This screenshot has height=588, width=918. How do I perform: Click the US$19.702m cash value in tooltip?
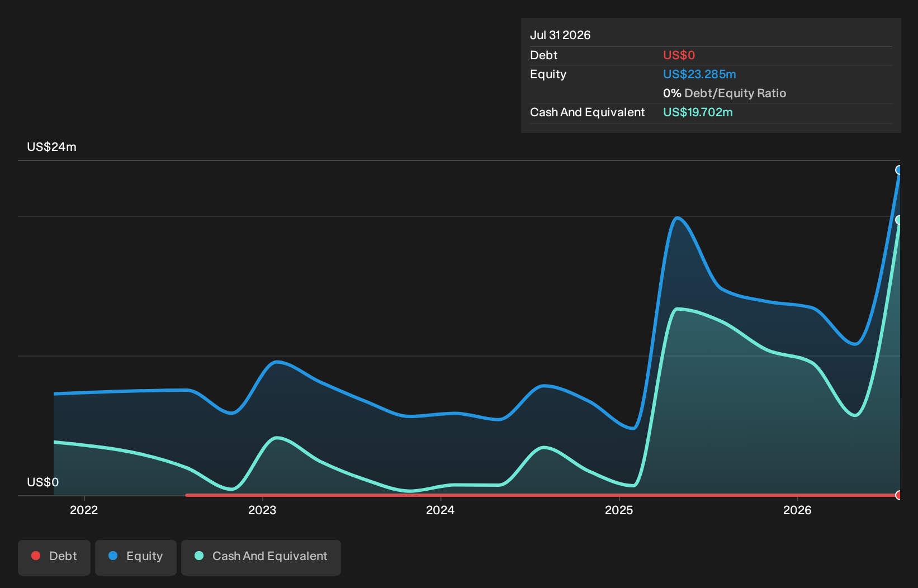pyautogui.click(x=698, y=112)
